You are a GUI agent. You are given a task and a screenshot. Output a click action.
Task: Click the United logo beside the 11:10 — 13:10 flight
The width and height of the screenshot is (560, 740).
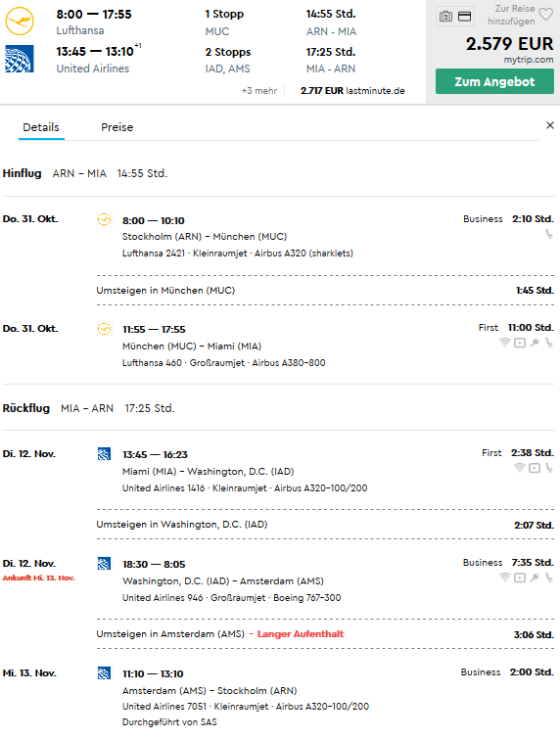pyautogui.click(x=104, y=672)
